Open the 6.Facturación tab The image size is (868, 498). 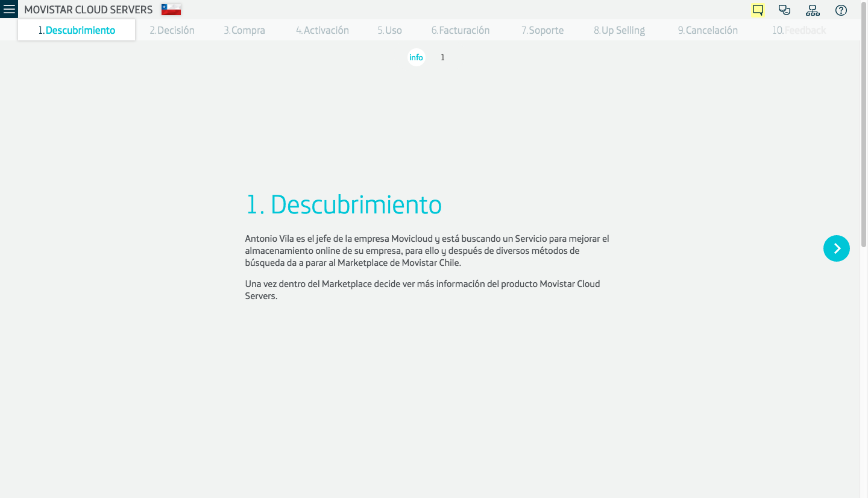click(x=461, y=30)
